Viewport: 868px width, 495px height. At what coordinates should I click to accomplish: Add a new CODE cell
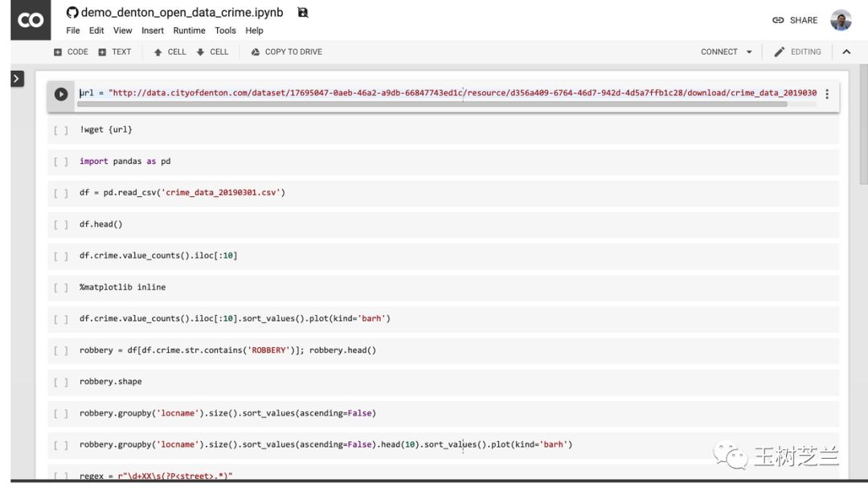coord(71,51)
